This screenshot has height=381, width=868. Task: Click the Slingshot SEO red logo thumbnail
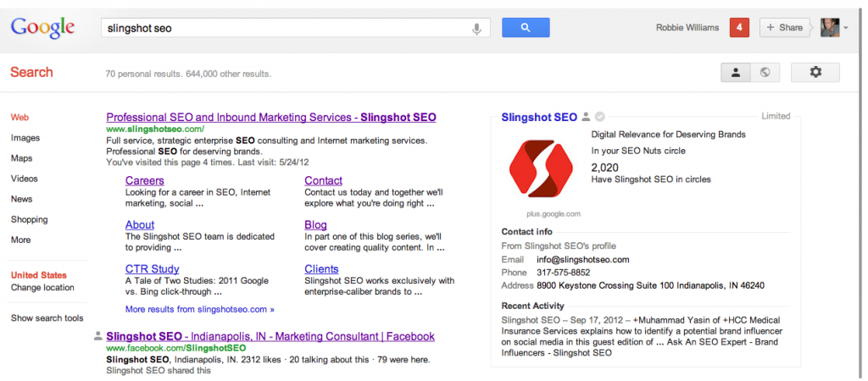tap(541, 168)
